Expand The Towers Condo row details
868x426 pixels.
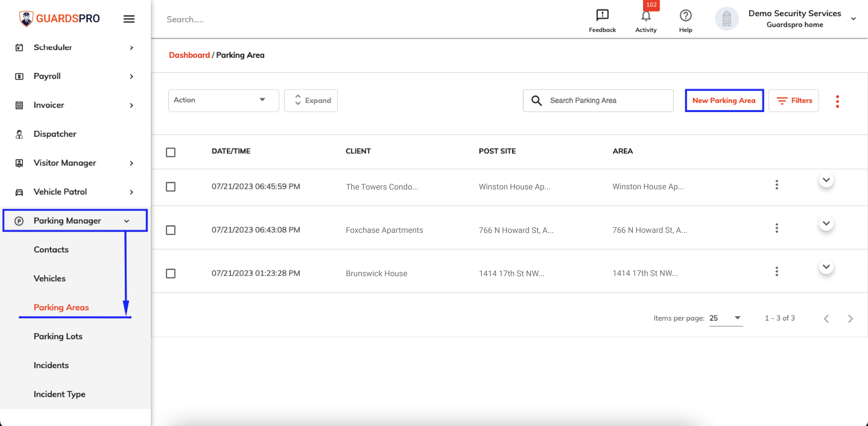click(x=826, y=180)
